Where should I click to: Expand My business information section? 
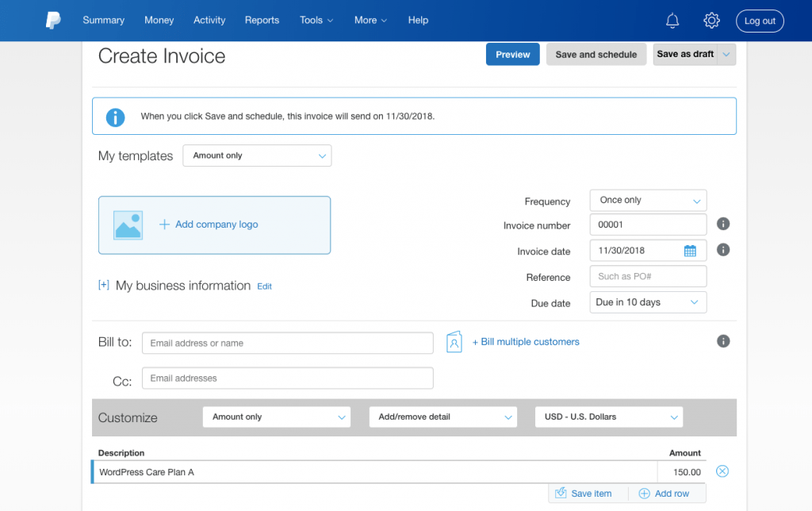(x=104, y=285)
